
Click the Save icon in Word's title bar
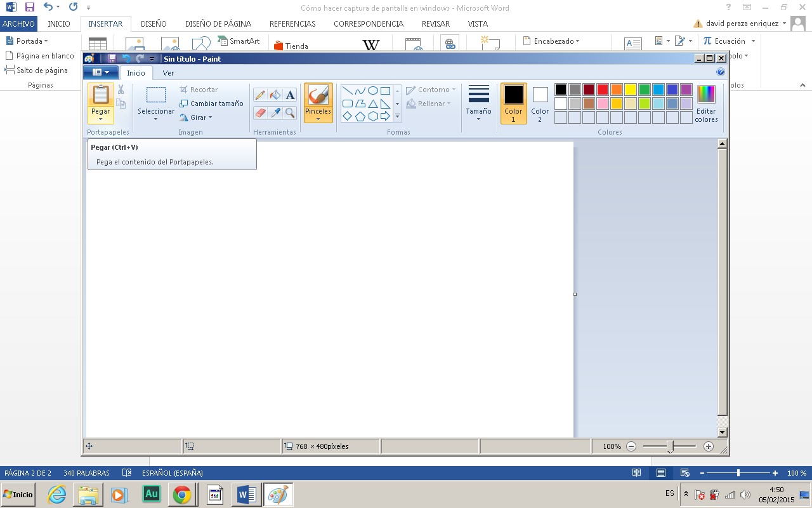click(x=29, y=8)
